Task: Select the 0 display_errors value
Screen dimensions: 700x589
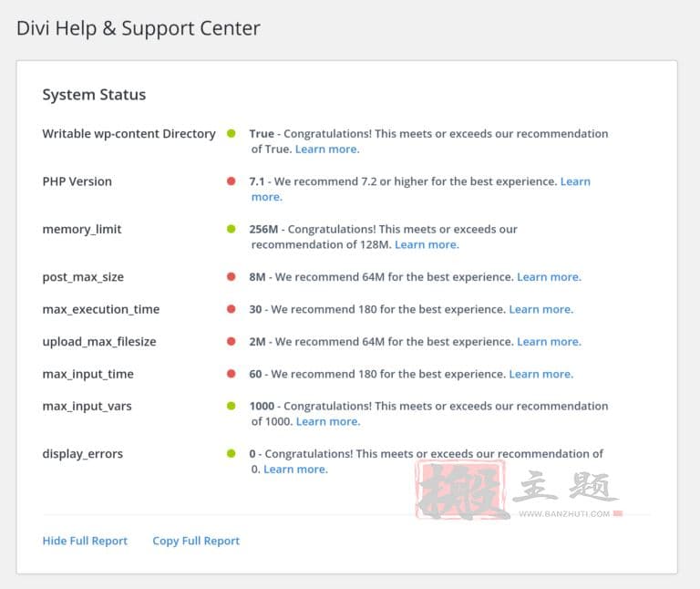Action: tap(252, 454)
